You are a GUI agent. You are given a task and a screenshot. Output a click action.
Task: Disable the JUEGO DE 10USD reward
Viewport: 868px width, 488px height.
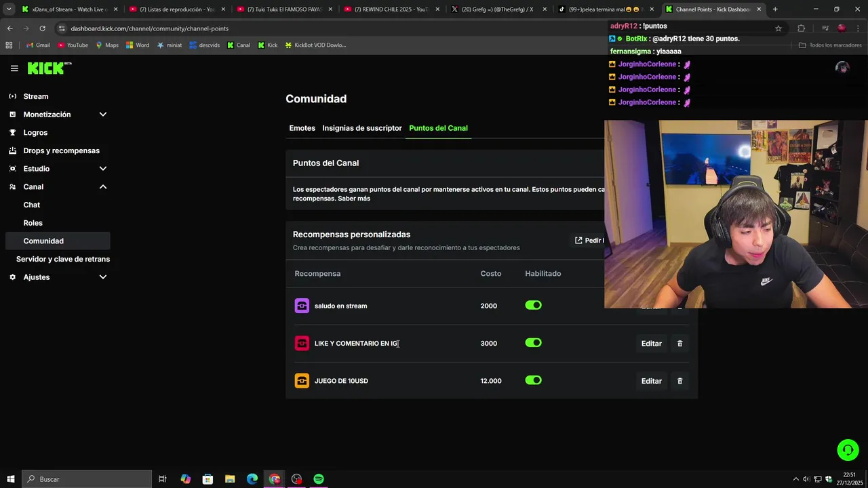click(534, 380)
